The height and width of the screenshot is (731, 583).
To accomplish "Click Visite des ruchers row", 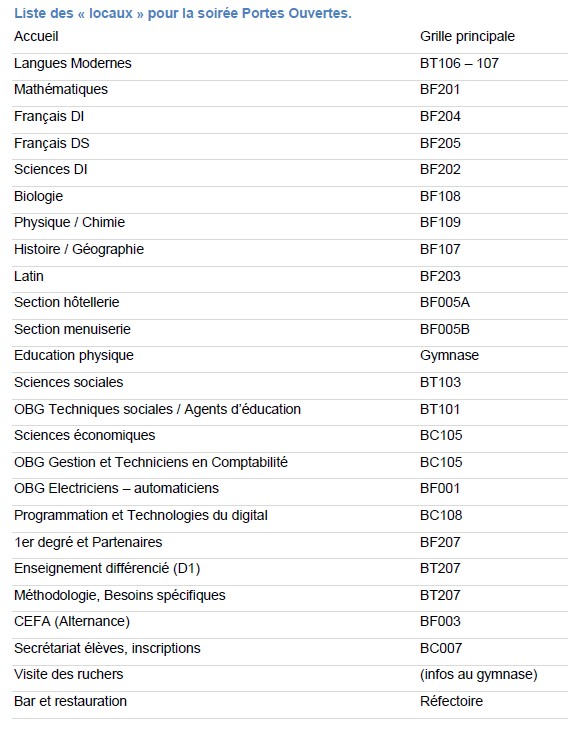I will 290,675.
